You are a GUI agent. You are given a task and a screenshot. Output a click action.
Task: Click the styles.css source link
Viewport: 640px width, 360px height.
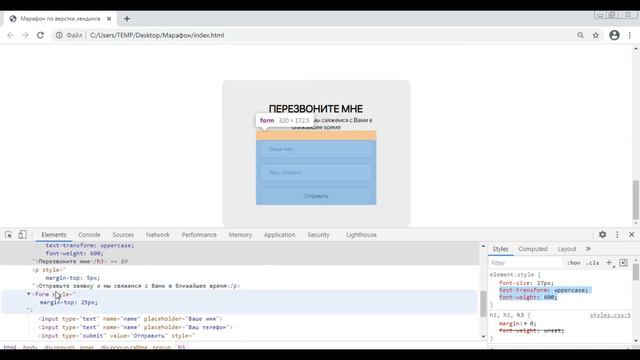click(x=610, y=315)
